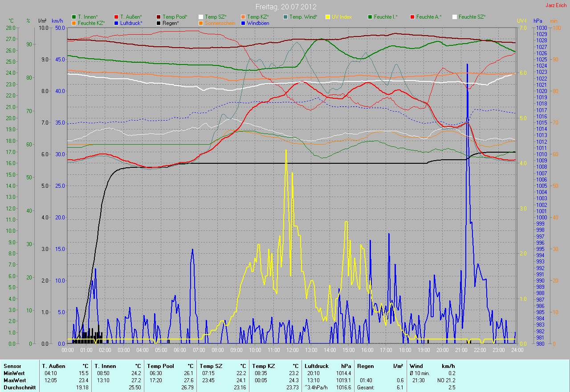Click the yellow UV Index legend swatch
The width and height of the screenshot is (570, 392).
pos(328,17)
